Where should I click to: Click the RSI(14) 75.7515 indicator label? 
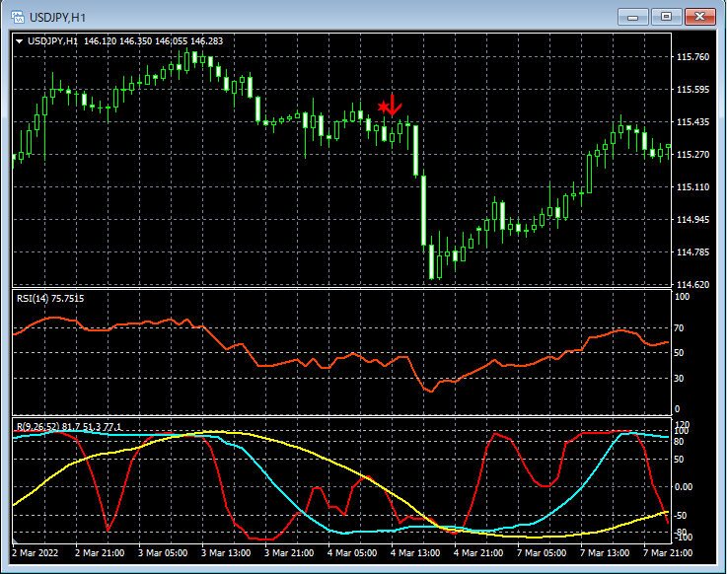click(x=50, y=299)
